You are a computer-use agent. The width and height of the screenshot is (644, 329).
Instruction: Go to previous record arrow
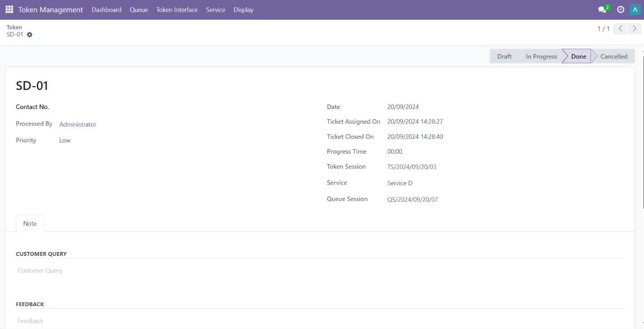click(620, 29)
